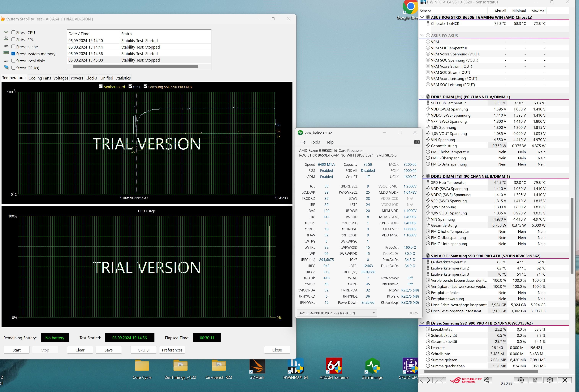Click the Start button in AIDA64
This screenshot has width=579, height=392.
[16, 350]
